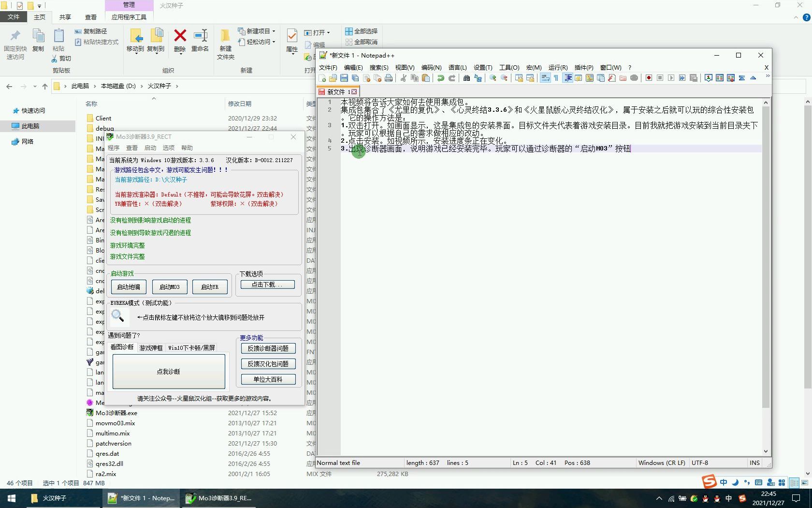The image size is (812, 508).
Task: Toggle Show All Characters pilcrow icon
Action: point(556,78)
